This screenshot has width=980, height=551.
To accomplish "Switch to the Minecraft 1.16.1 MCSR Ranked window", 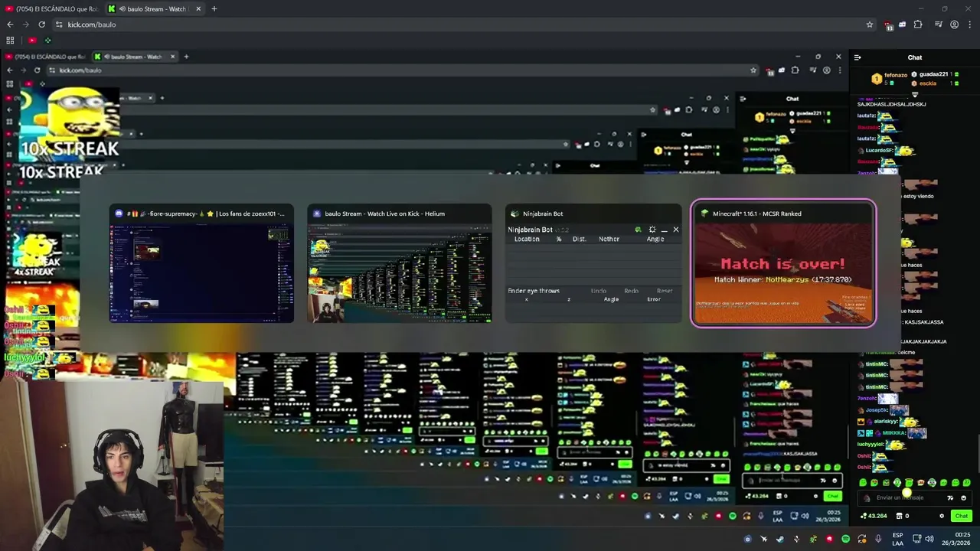I will pyautogui.click(x=783, y=262).
